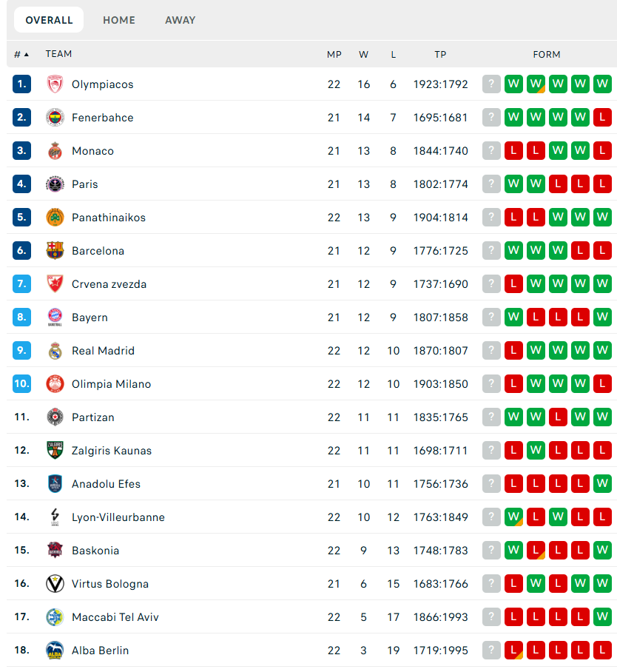Image resolution: width=617 pixels, height=672 pixels.
Task: Click the Zalgiris Kaunas logo
Action: [55, 451]
